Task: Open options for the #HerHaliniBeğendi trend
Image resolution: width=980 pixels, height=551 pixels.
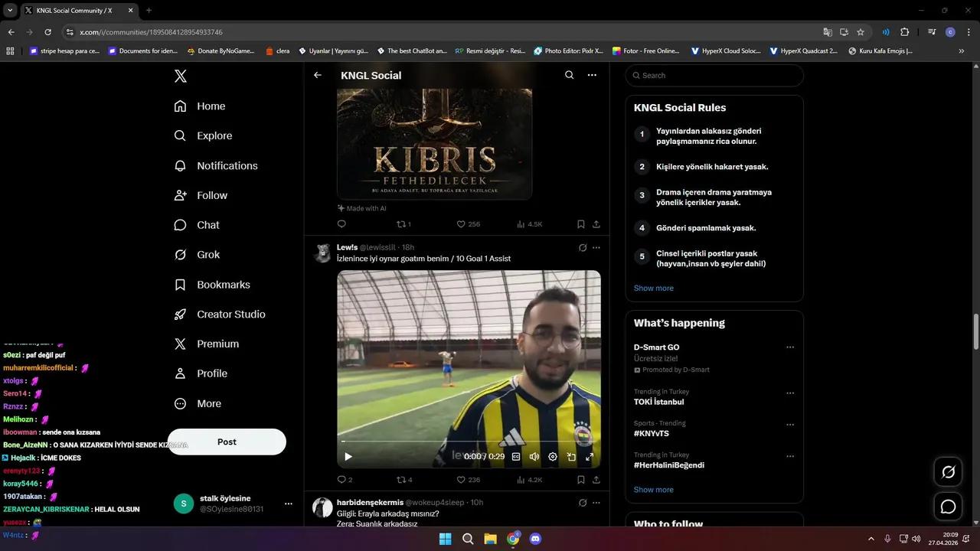Action: (790, 456)
